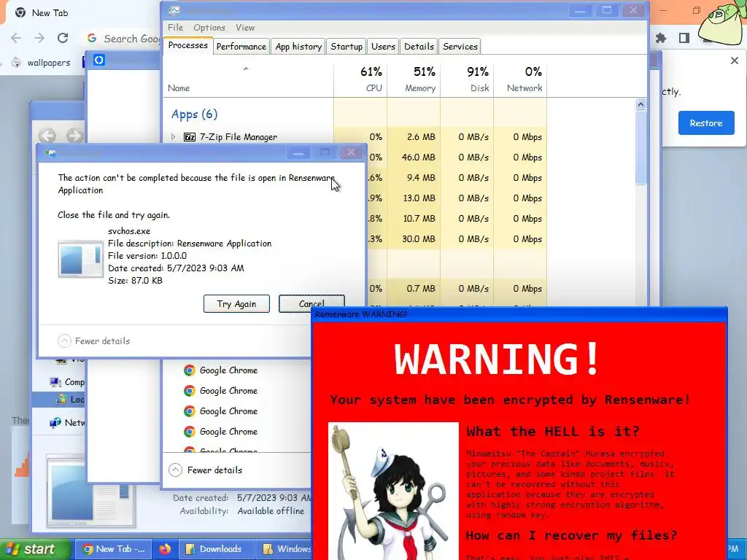Switch to the App history tab
The height and width of the screenshot is (560, 747).
(x=298, y=46)
